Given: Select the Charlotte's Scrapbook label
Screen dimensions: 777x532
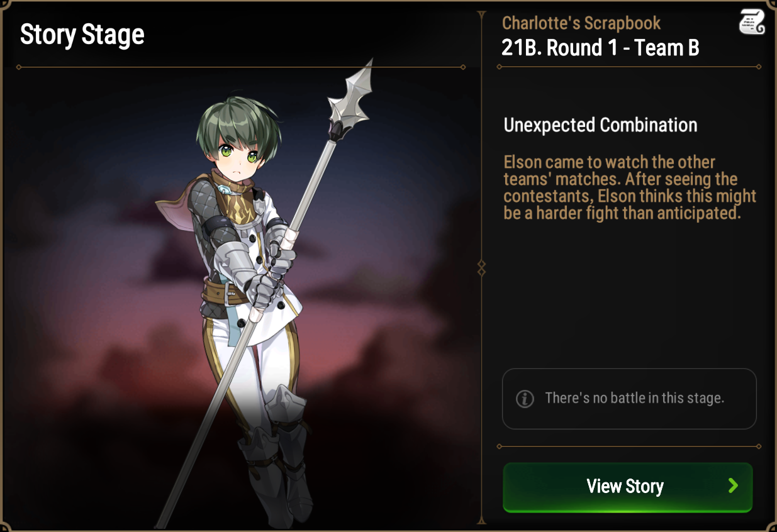Looking at the screenshot, I should point(581,23).
